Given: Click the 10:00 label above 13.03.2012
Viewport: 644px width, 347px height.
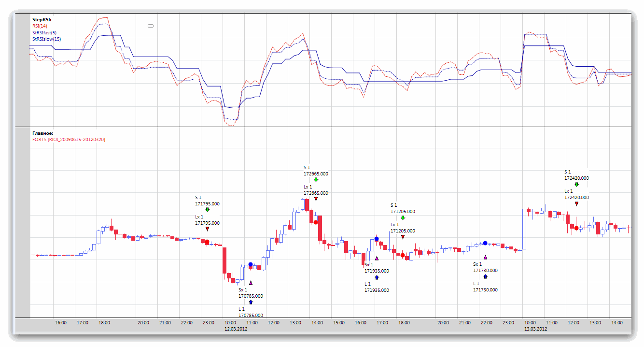Looking at the screenshot, I should [530, 322].
